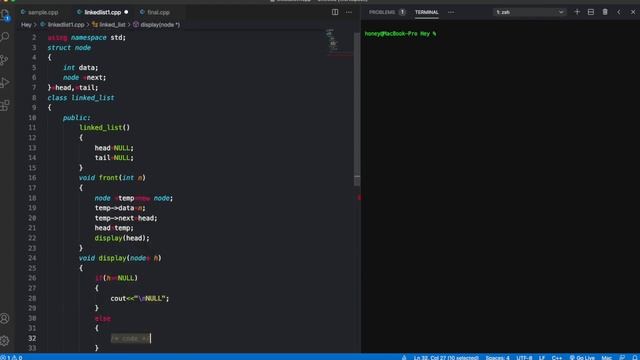Click line number 32 in gutter
Viewport: 640px width, 360px height.
point(32,338)
